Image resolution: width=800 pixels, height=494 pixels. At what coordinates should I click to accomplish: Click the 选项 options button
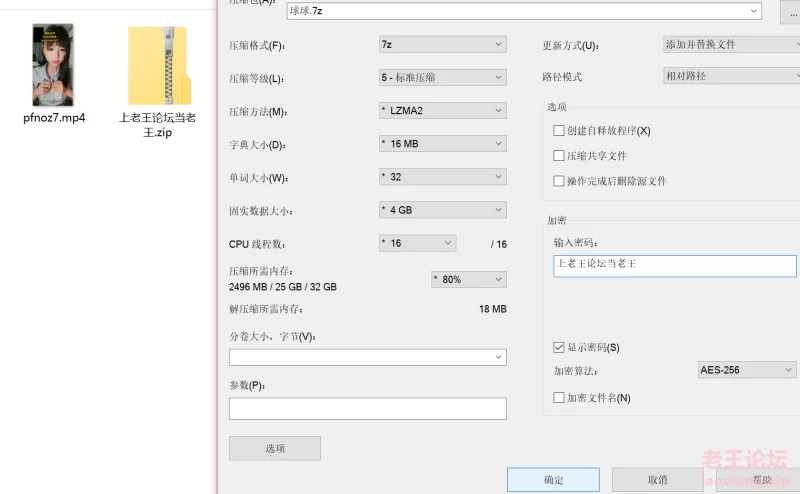(x=275, y=448)
